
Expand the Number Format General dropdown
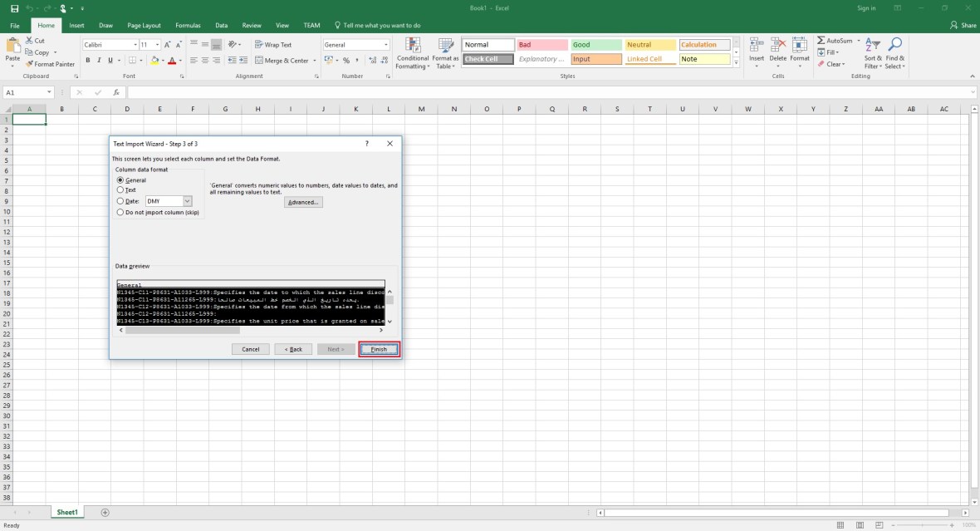pyautogui.click(x=385, y=45)
